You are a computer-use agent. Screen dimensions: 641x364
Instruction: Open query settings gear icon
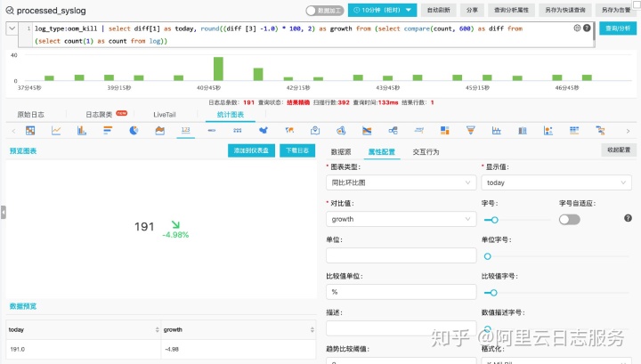(577, 28)
